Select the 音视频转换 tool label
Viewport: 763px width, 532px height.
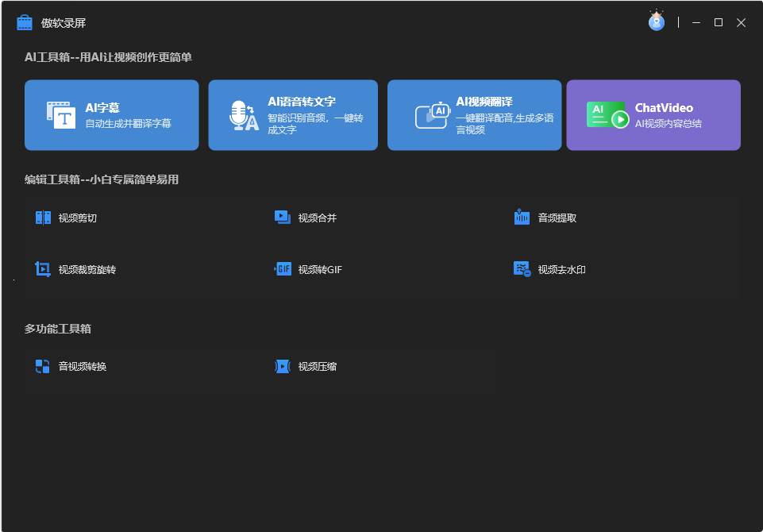83,367
